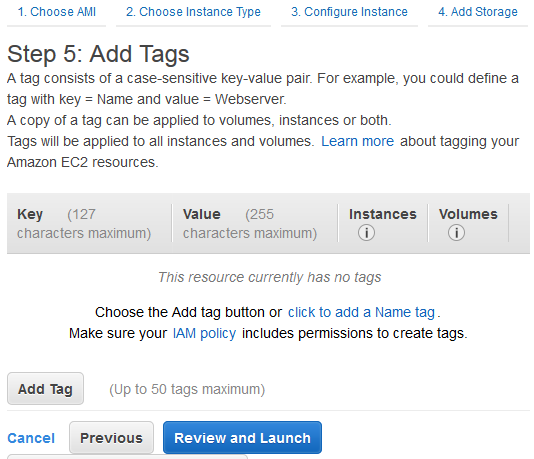Click to add a Name tag link
Screen dimensions: 534x459
point(361,312)
